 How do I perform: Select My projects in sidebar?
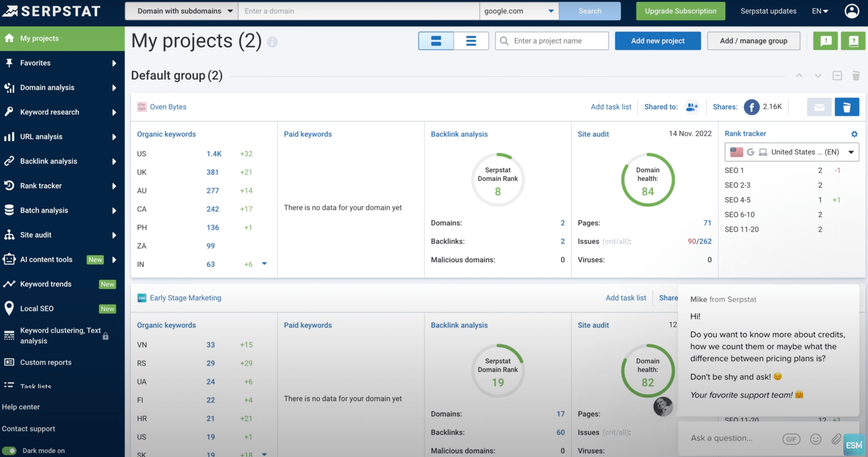(62, 38)
